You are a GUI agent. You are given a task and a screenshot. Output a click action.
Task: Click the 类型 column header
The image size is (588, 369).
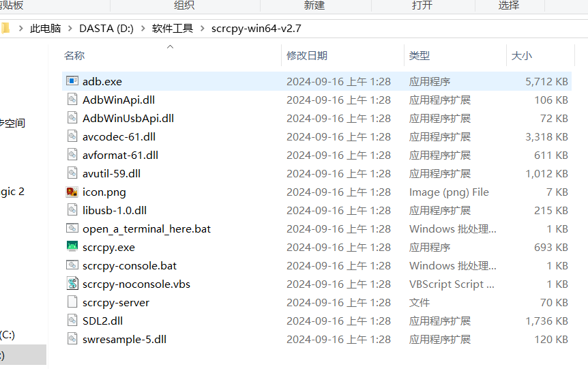(420, 56)
